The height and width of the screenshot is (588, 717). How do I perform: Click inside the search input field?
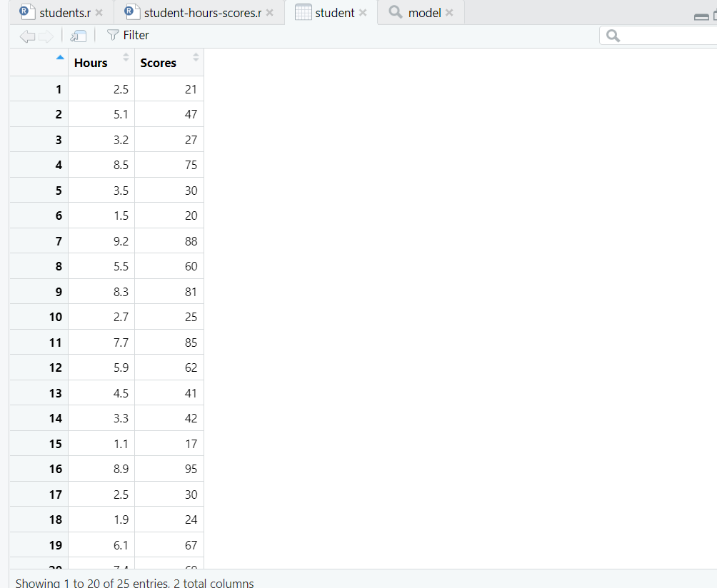[x=664, y=35]
